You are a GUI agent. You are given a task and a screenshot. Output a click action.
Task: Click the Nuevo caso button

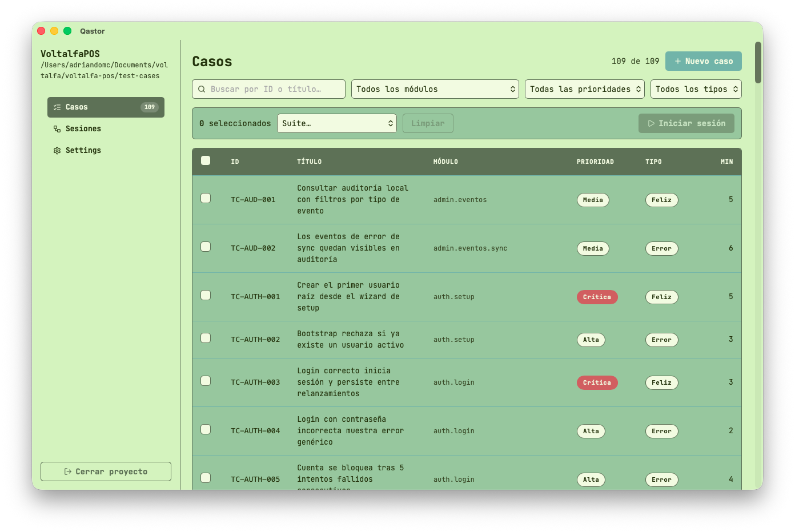pos(704,61)
